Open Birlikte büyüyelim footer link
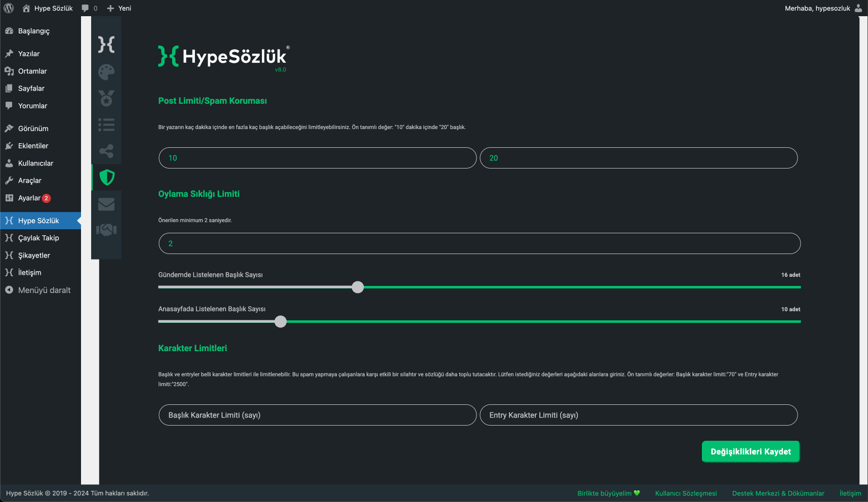This screenshot has width=868, height=502. pyautogui.click(x=609, y=493)
